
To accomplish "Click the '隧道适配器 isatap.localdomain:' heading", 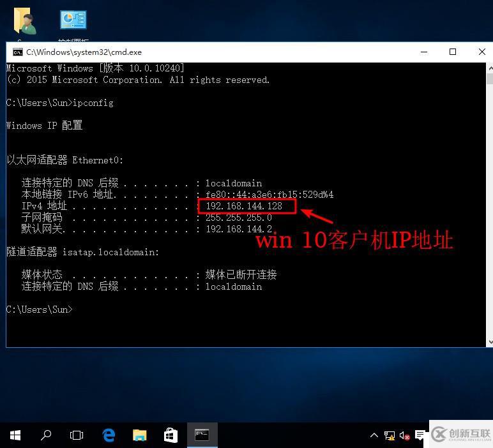I will [82, 252].
